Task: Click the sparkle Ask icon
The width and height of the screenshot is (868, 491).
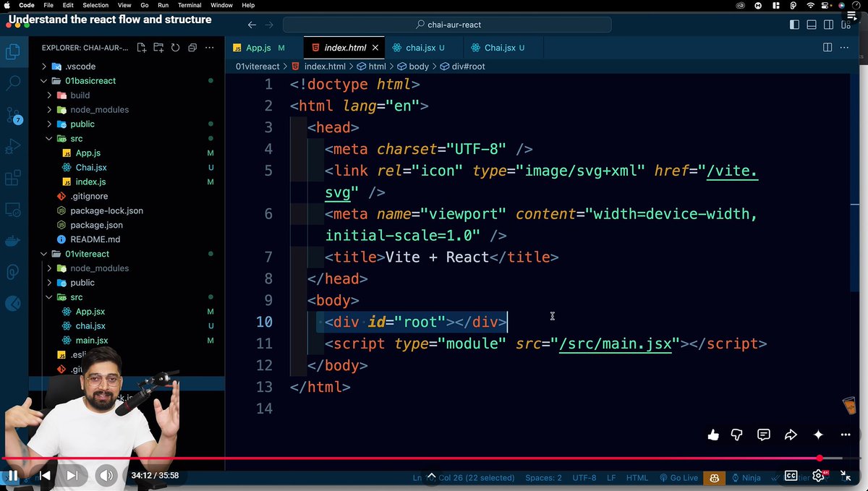Action: click(x=818, y=435)
